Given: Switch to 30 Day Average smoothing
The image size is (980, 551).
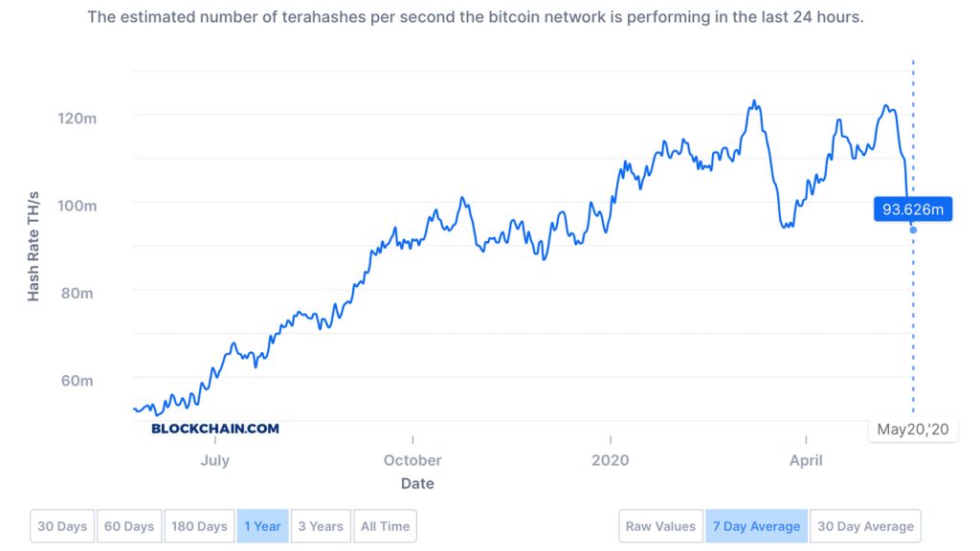Looking at the screenshot, I should (x=866, y=525).
